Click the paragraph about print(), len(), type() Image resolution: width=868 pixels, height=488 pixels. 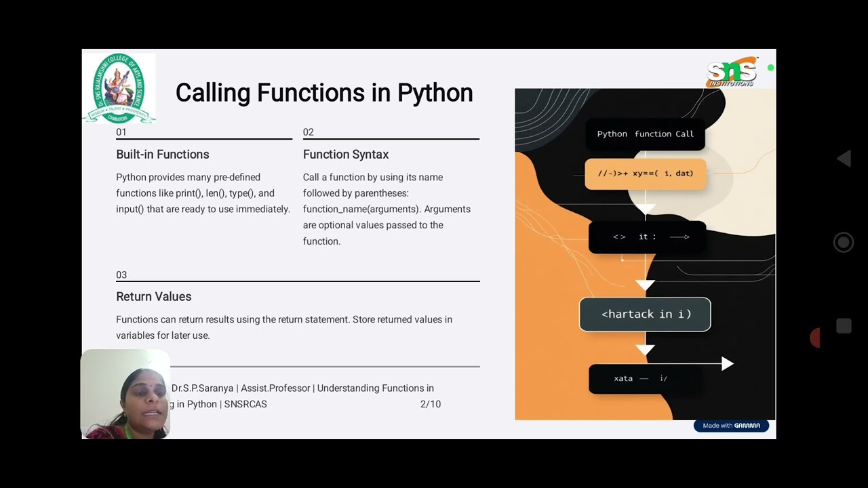point(203,193)
